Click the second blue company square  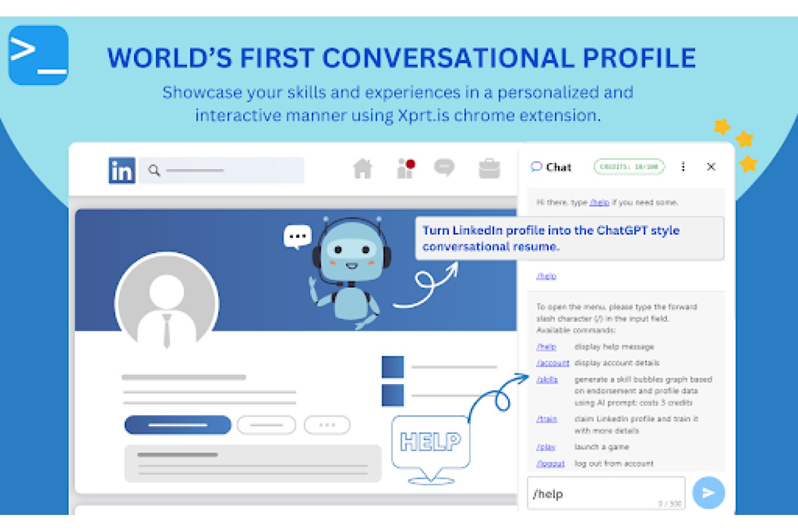[x=393, y=395]
